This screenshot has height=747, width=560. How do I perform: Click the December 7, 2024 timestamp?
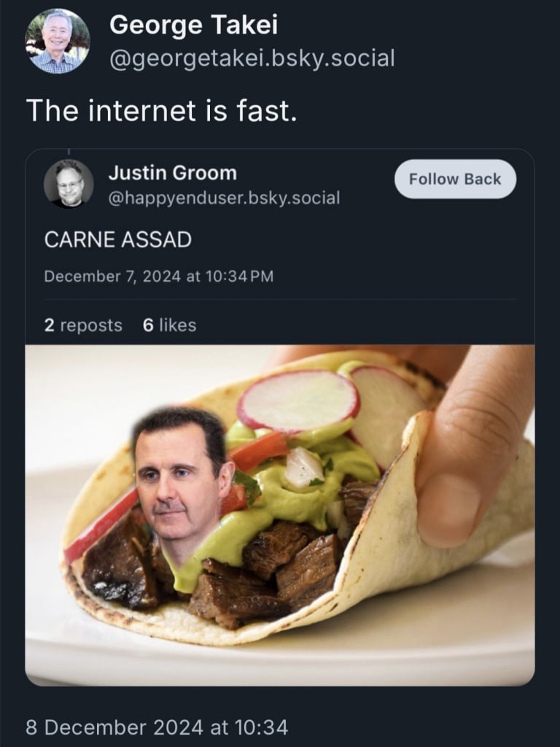(159, 276)
